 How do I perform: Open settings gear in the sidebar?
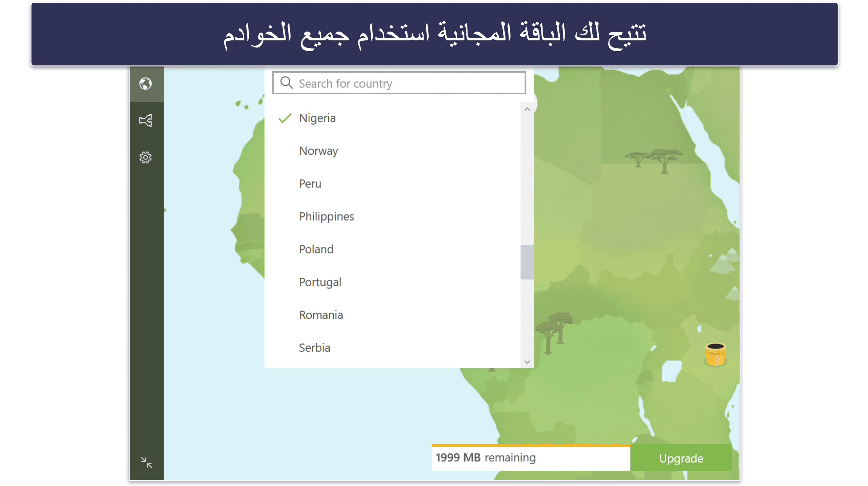(145, 157)
